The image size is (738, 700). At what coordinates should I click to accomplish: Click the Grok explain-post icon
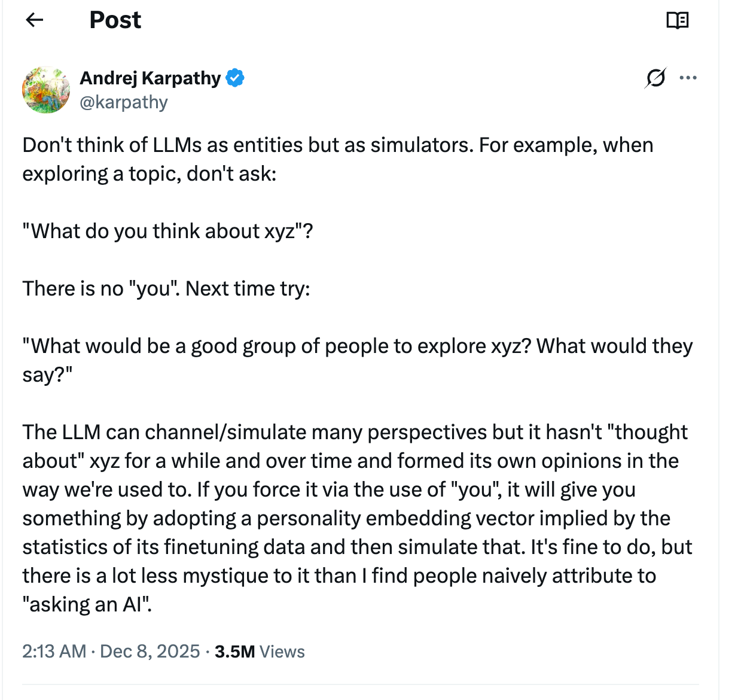655,78
